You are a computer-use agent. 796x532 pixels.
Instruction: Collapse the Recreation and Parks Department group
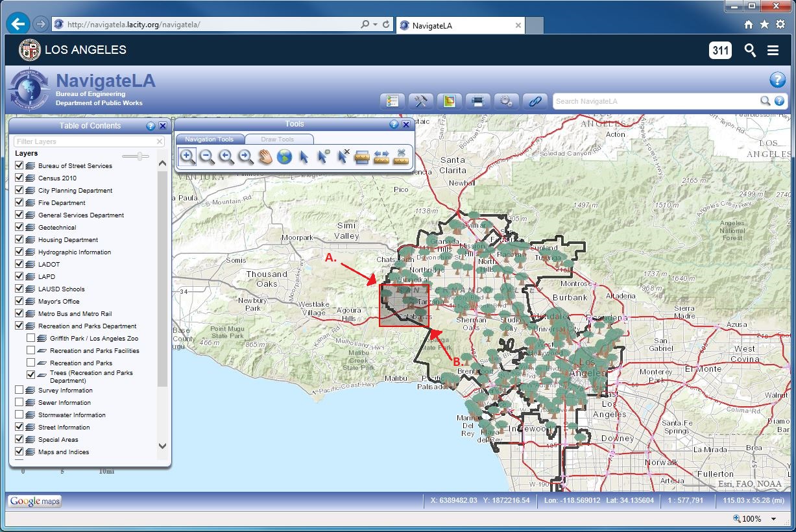coord(30,326)
